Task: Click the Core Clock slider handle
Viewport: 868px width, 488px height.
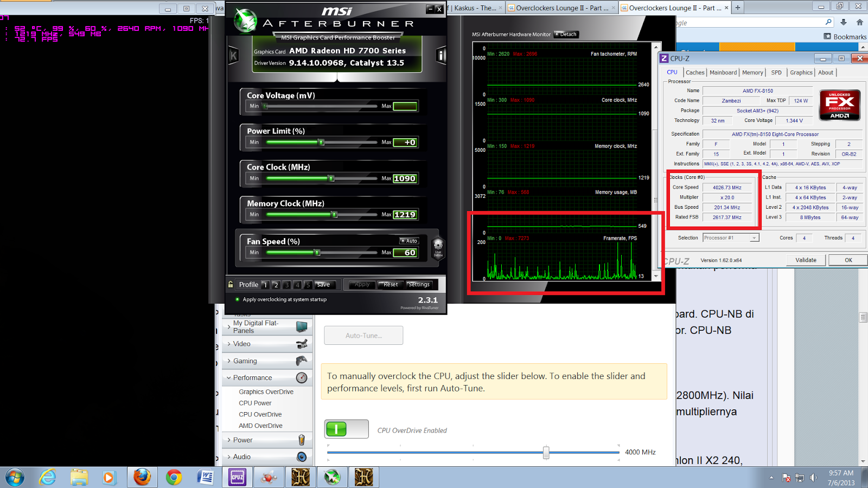Action: pos(331,178)
